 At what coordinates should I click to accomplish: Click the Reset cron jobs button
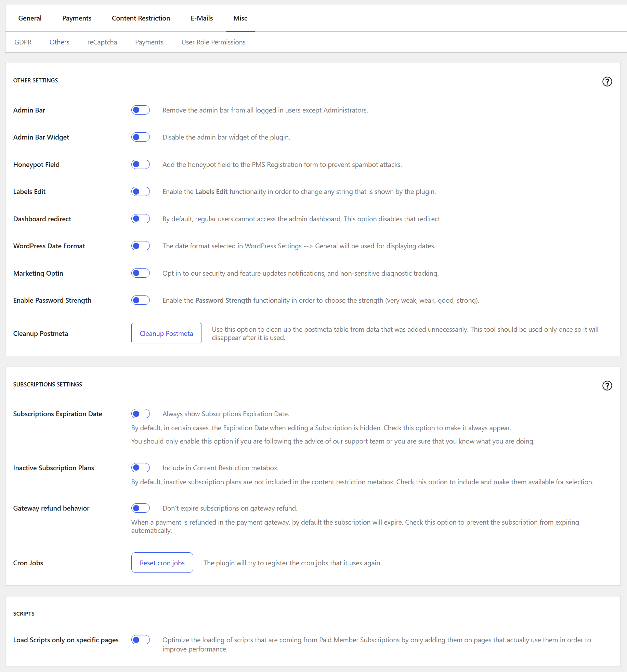point(162,563)
